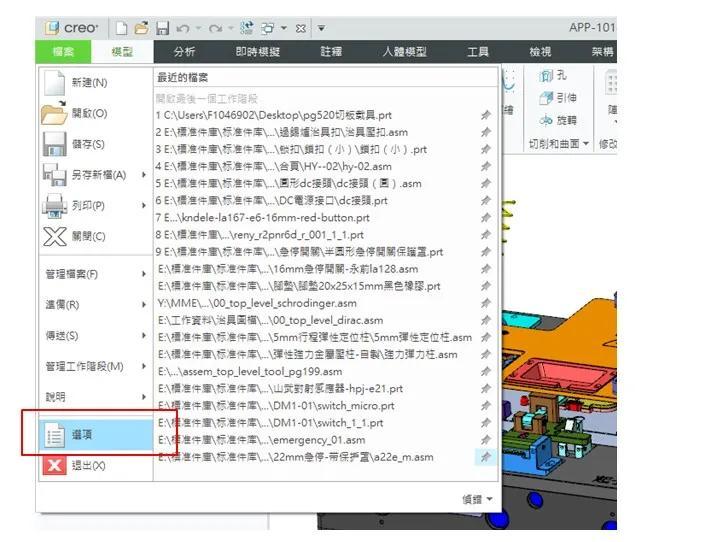723x542 pixels.
Task: Open the Redo history dropdown arrow
Action: tap(231, 29)
